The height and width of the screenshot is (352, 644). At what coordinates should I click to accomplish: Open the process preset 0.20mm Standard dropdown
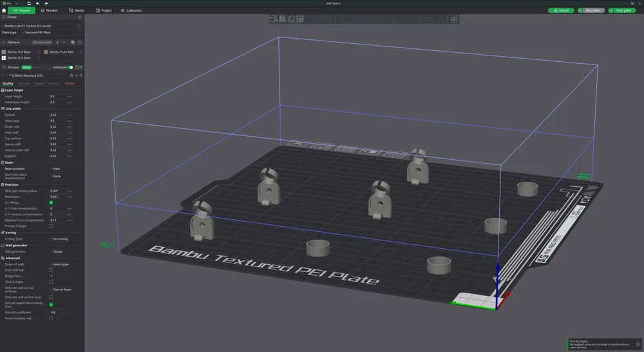click(x=37, y=75)
